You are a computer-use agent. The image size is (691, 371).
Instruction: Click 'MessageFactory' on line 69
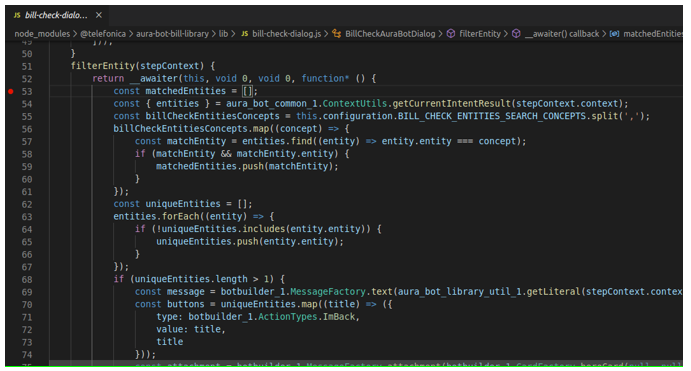pyautogui.click(x=328, y=292)
